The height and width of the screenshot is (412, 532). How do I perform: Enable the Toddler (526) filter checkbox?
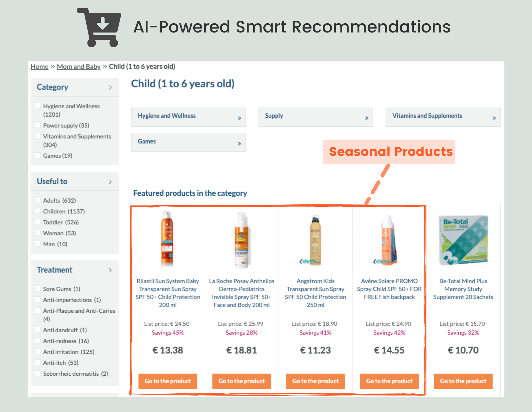tap(38, 222)
